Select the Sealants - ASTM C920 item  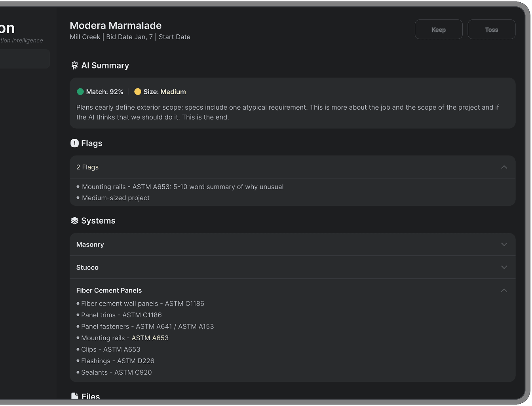(x=116, y=372)
